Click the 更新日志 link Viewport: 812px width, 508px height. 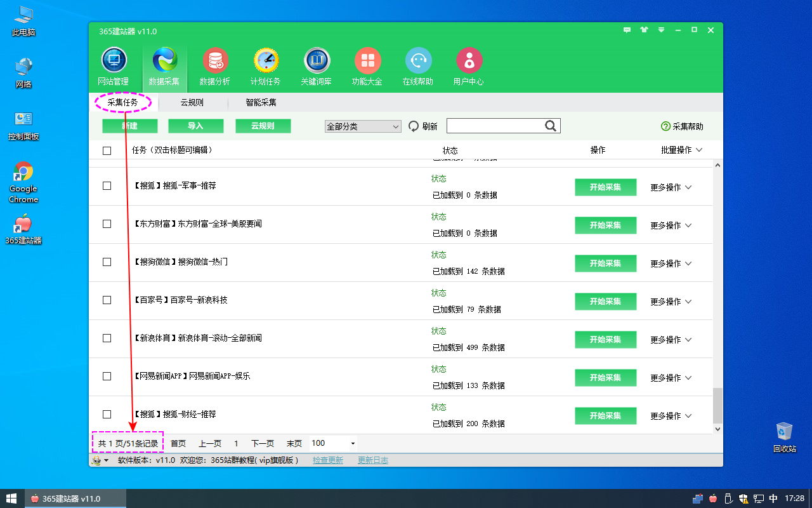[373, 460]
